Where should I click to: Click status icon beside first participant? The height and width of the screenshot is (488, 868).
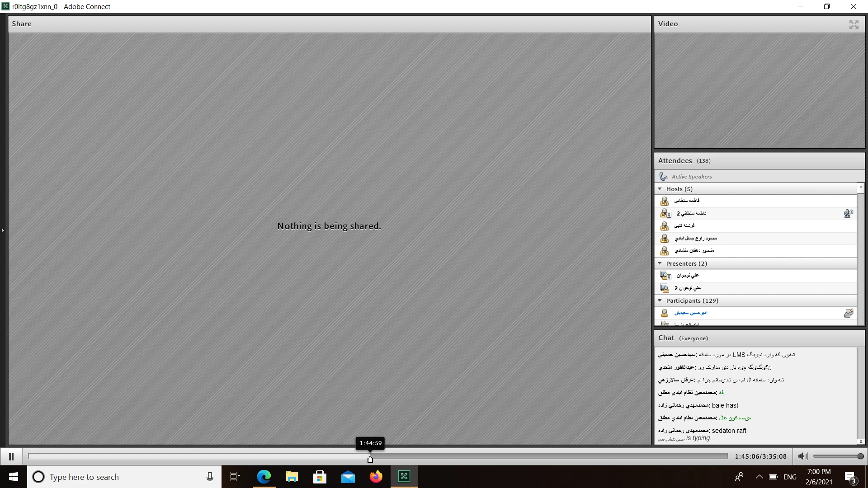[849, 313]
